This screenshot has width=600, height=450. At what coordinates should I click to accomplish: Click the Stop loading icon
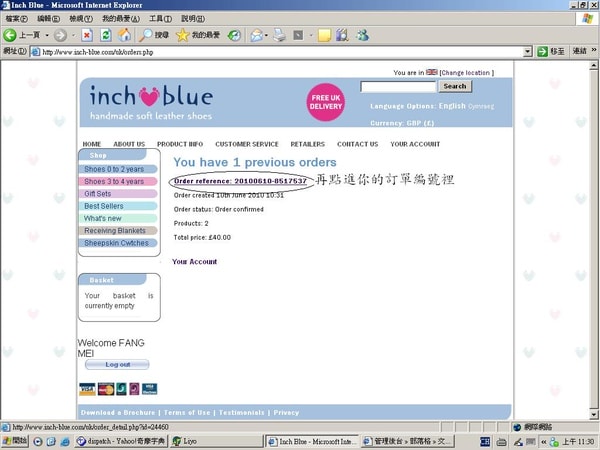(87, 36)
